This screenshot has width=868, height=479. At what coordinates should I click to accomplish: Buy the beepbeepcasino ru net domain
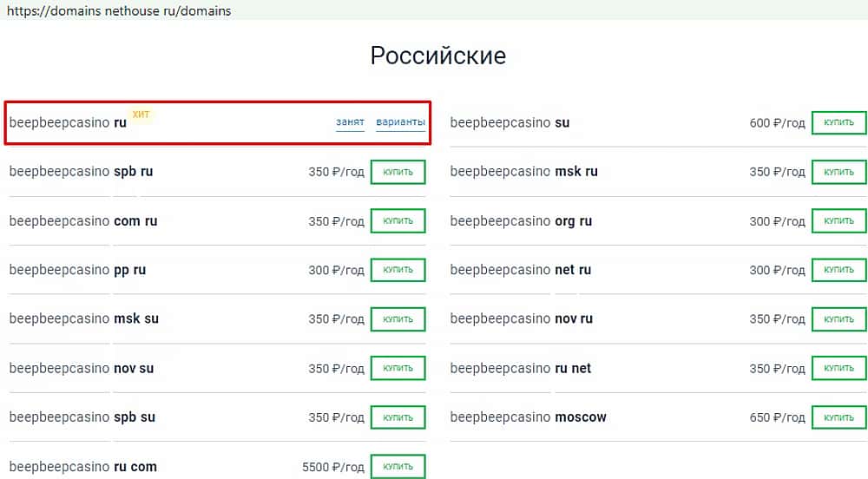click(x=838, y=368)
